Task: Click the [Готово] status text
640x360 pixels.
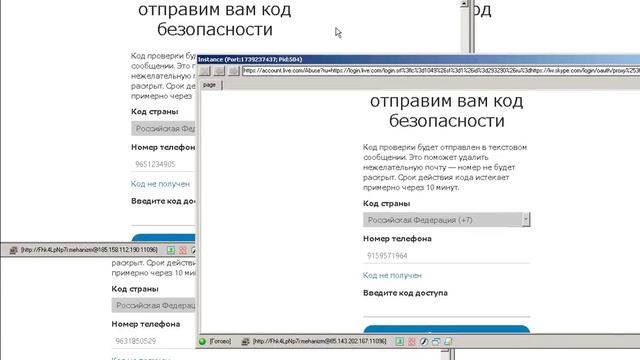Action: tap(220, 341)
